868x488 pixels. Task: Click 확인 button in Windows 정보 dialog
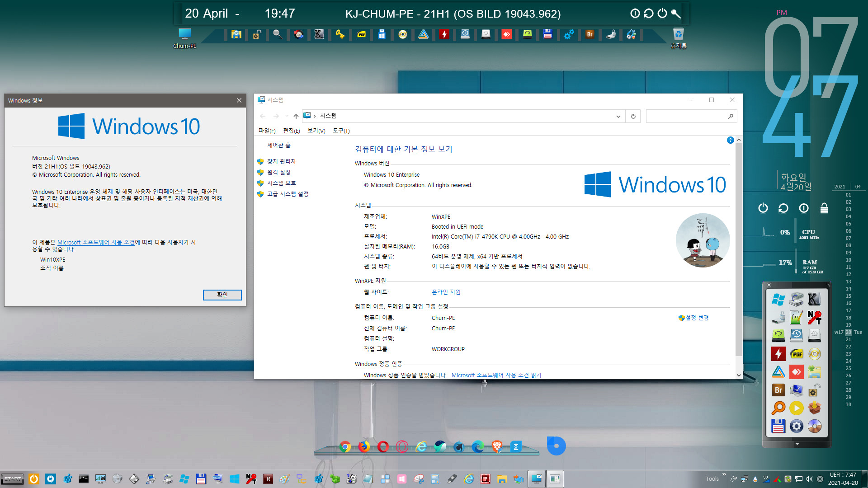click(222, 295)
